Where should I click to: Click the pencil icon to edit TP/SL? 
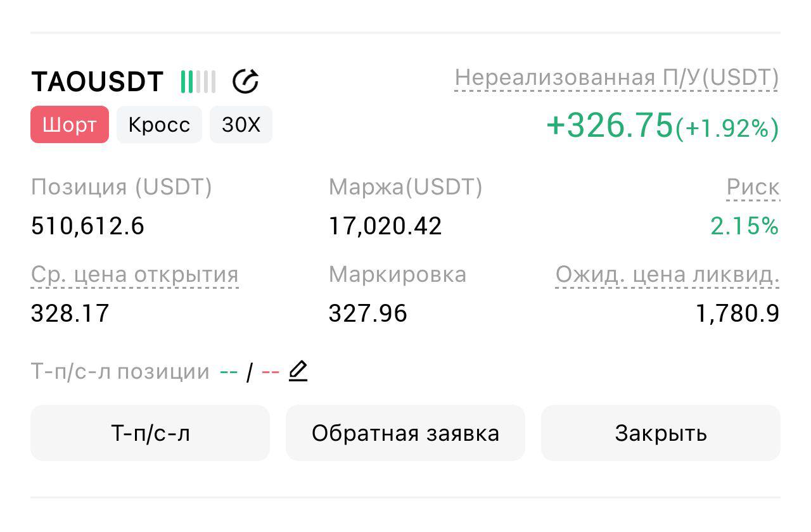tap(298, 370)
